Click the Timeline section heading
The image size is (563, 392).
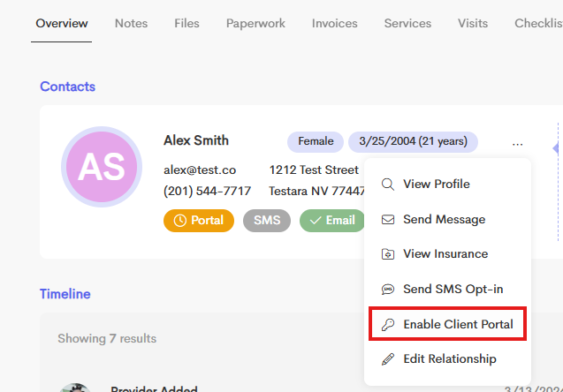coord(65,294)
